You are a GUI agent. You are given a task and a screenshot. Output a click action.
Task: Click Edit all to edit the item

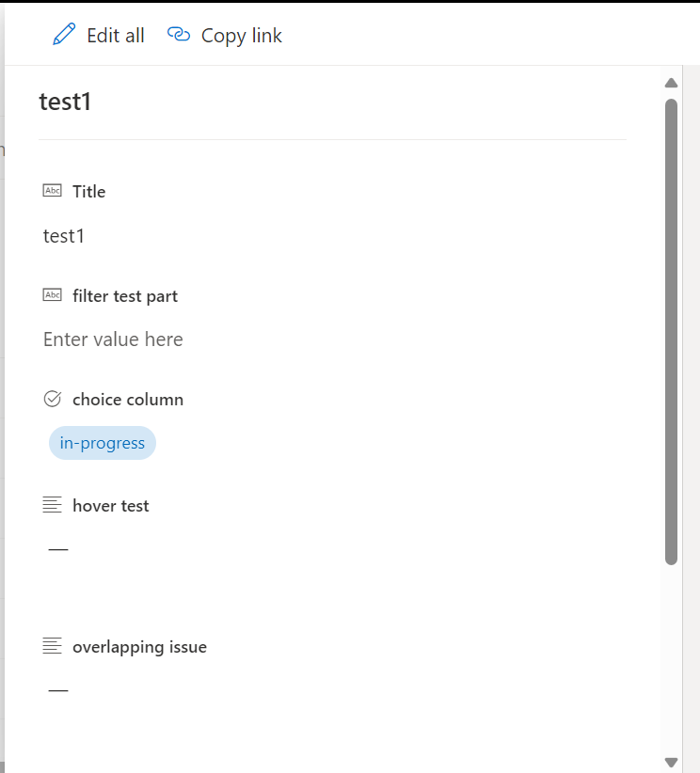tap(115, 35)
